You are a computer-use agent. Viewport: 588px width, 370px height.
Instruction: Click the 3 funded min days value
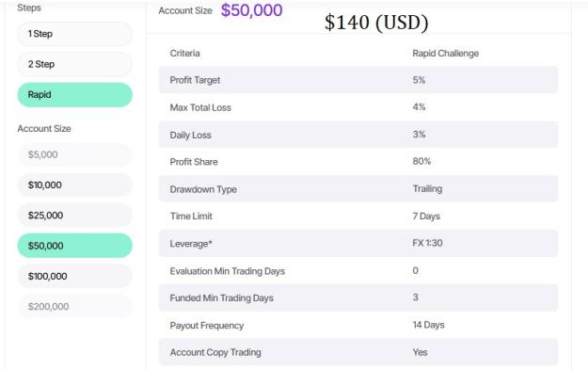click(416, 298)
